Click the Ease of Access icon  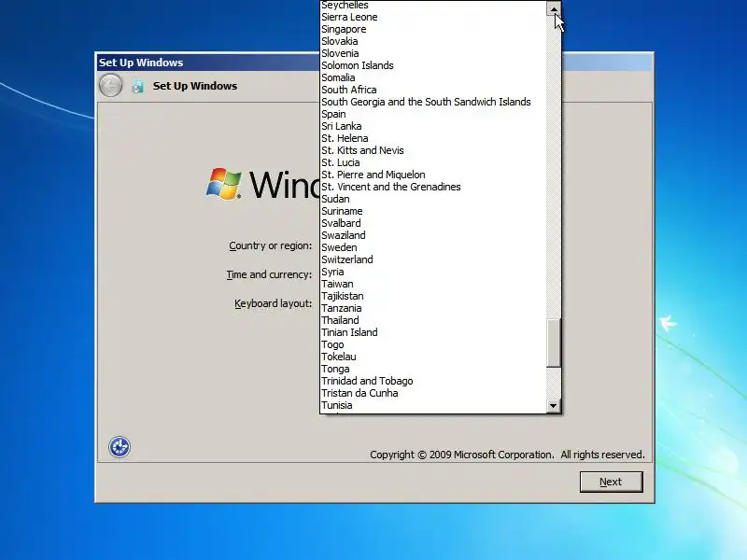pyautogui.click(x=120, y=447)
